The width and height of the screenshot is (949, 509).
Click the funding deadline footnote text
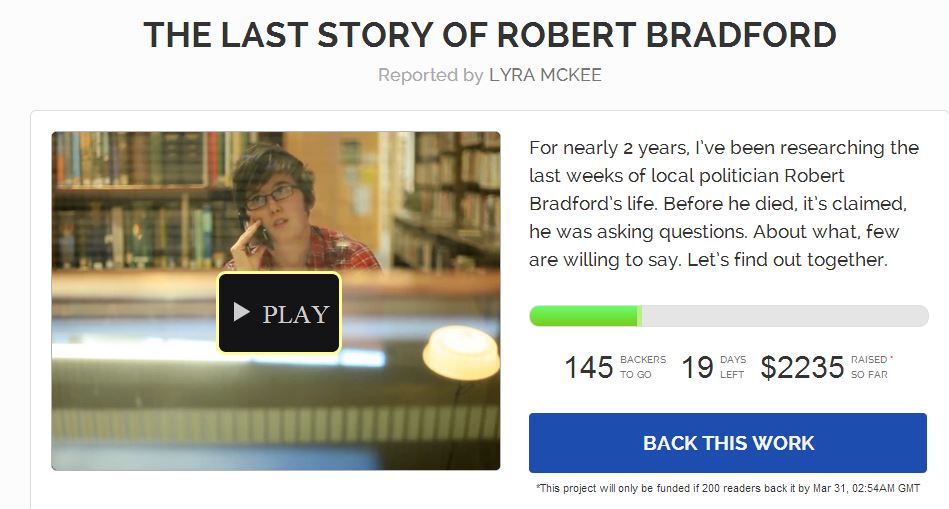727,488
